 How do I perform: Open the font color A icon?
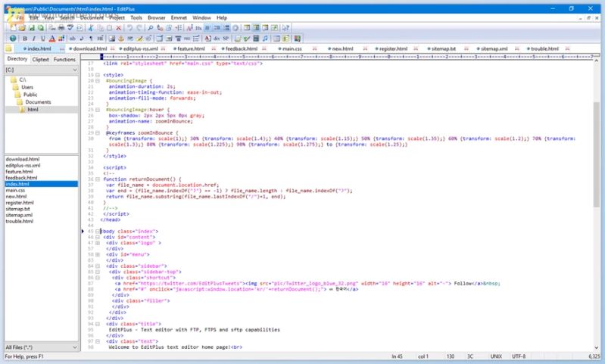click(51, 38)
